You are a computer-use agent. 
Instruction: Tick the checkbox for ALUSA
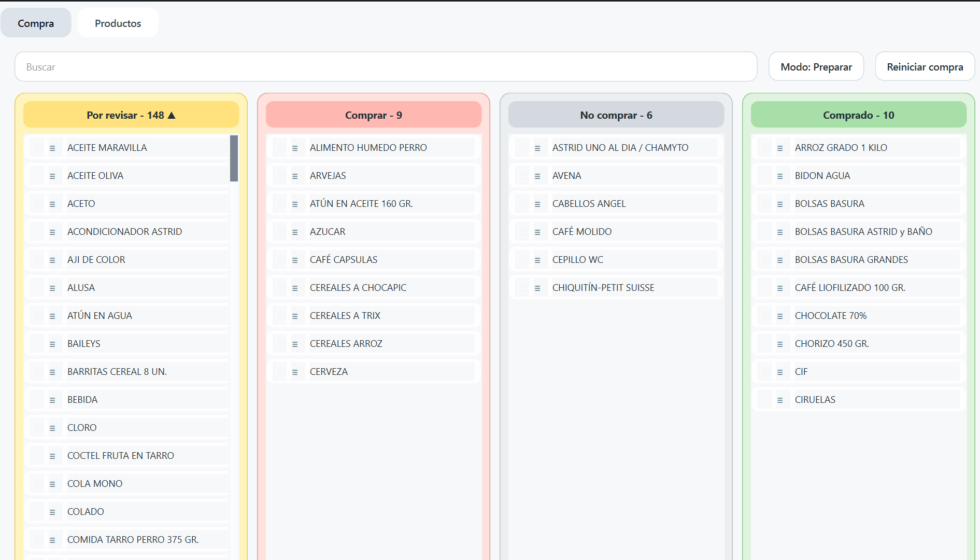37,288
